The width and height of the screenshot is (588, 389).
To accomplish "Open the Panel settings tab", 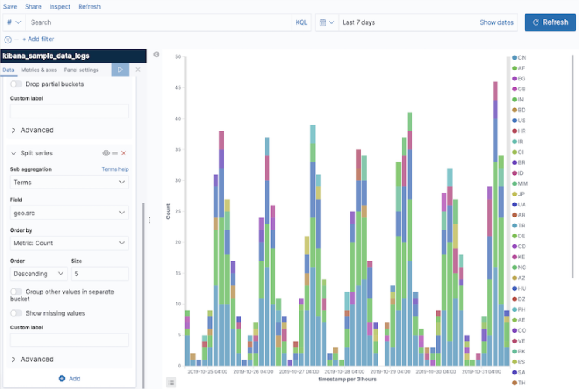I will pyautogui.click(x=81, y=70).
